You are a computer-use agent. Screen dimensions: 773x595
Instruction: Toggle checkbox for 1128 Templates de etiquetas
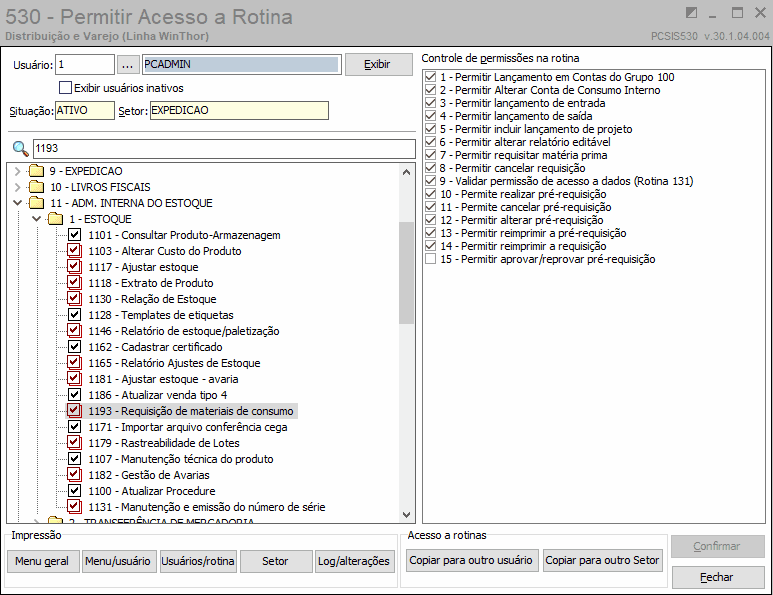tap(74, 315)
